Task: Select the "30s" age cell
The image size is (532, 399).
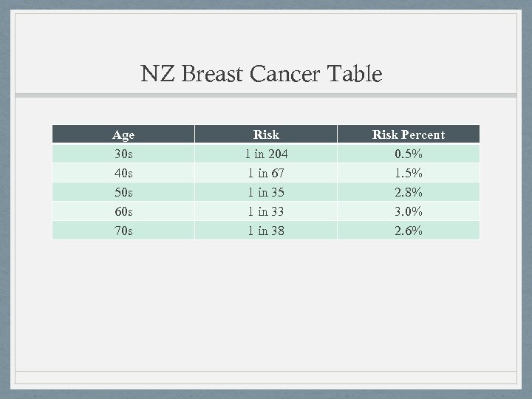Action: (123, 154)
